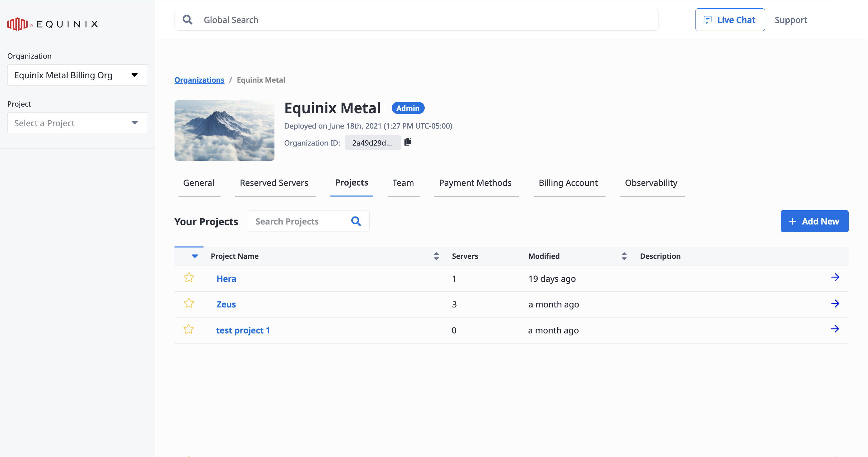The image size is (868, 457).
Task: Open Hera project via its arrow icon
Action: [835, 277]
